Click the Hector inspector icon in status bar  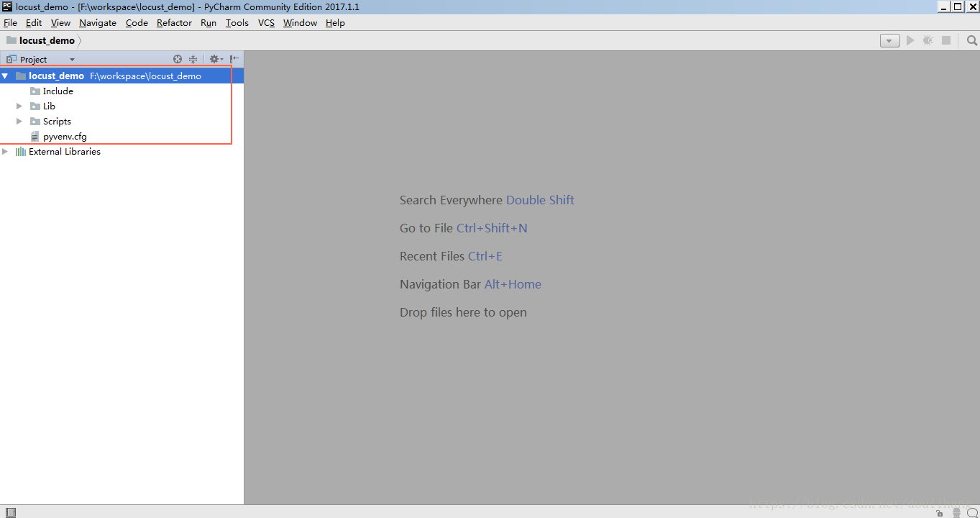point(957,512)
